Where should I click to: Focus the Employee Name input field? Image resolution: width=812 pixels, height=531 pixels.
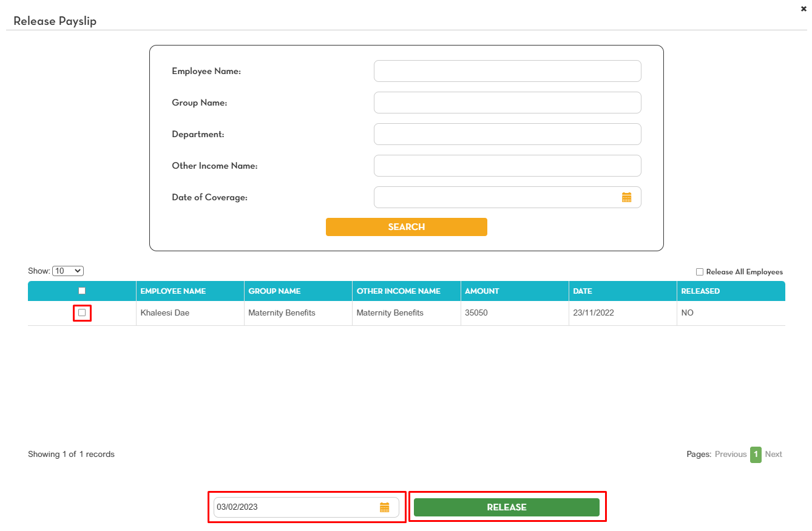[507, 71]
